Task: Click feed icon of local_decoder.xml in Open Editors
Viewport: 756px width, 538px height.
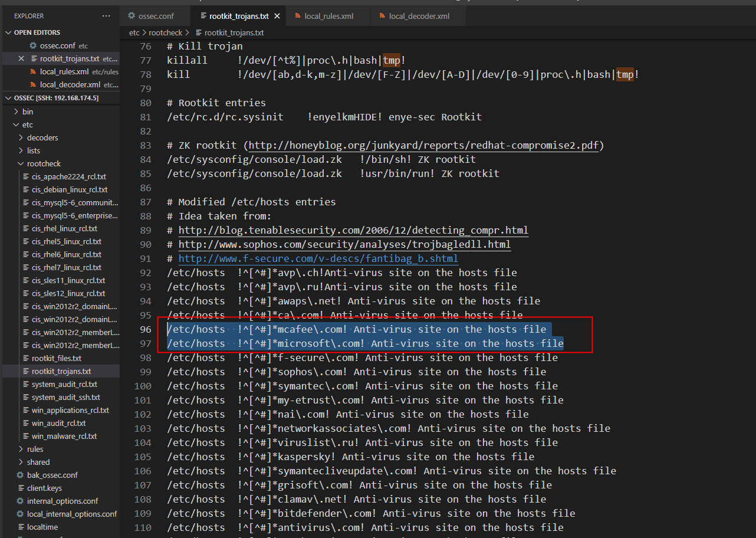Action: coord(33,84)
